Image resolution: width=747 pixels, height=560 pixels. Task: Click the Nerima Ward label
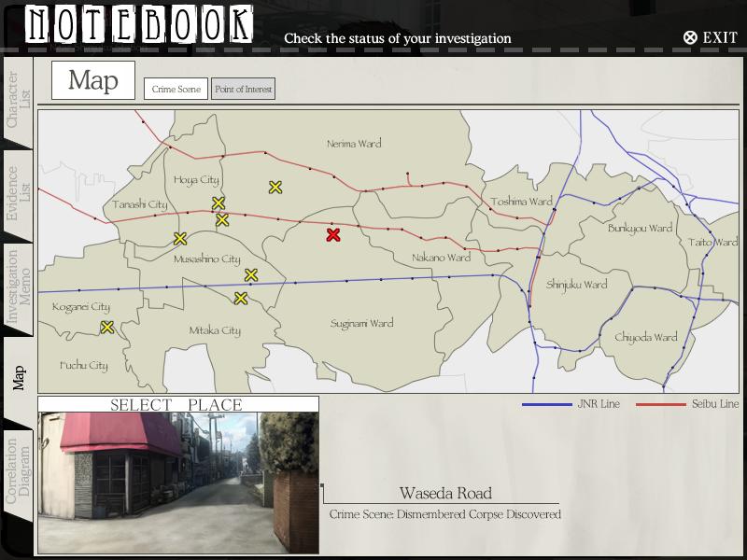(x=354, y=144)
